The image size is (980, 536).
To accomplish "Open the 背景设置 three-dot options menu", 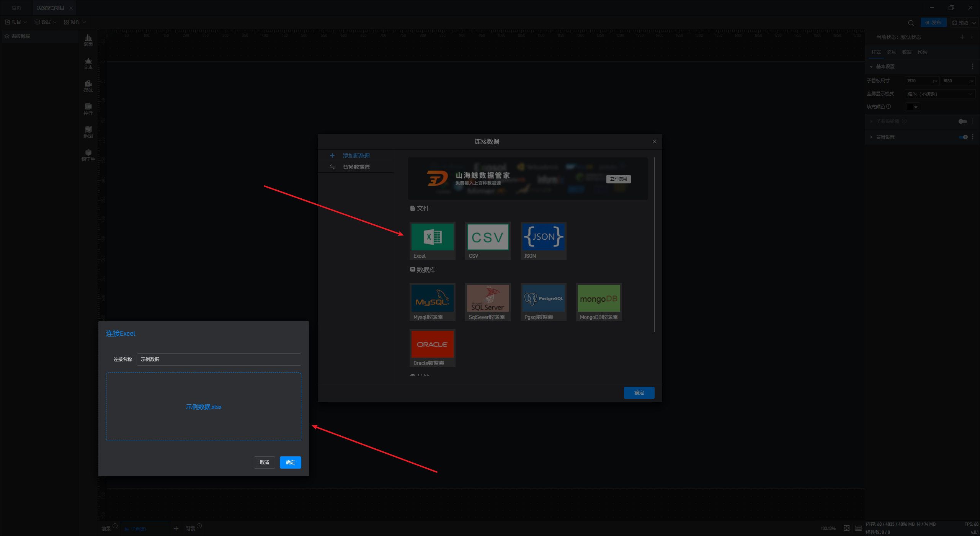I will pyautogui.click(x=973, y=137).
